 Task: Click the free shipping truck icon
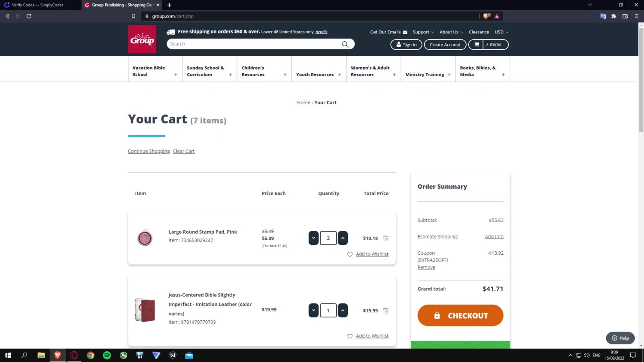pyautogui.click(x=171, y=32)
